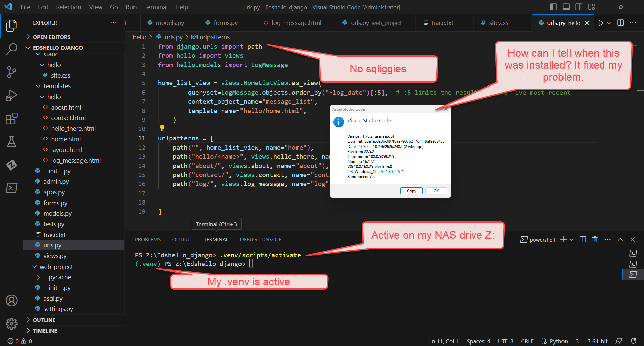Open the Extensions view
Image resolution: width=644 pixels, height=346 pixels.
[12, 118]
